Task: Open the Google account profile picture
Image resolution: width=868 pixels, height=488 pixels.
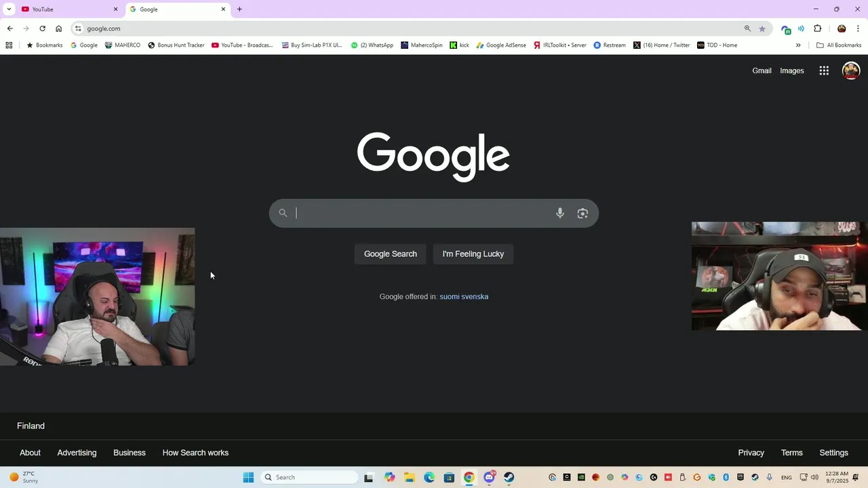Action: (x=851, y=70)
